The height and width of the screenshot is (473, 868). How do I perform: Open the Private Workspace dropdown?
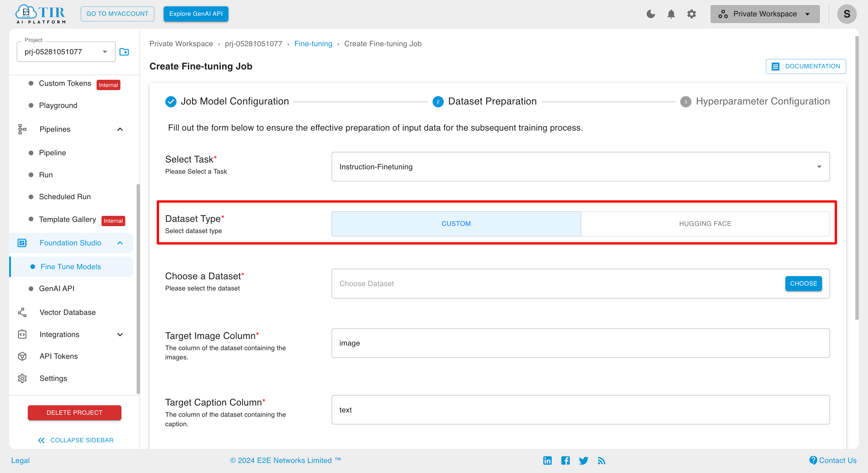pos(765,14)
